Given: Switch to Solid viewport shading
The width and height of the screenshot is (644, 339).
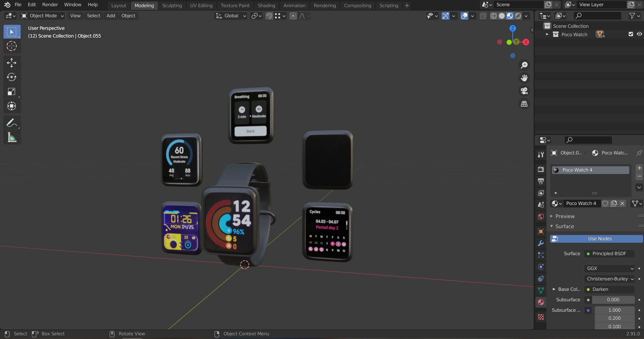Looking at the screenshot, I should (502, 16).
